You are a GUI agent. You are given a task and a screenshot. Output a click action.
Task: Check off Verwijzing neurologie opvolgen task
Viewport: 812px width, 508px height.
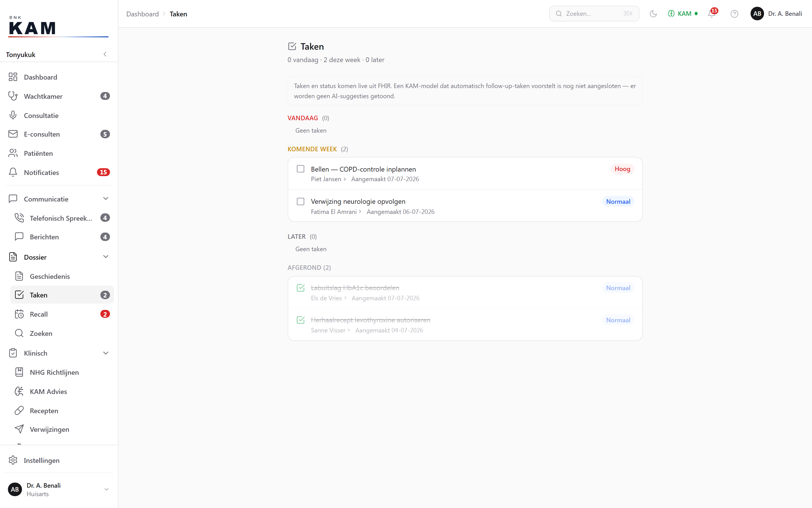[x=300, y=202]
